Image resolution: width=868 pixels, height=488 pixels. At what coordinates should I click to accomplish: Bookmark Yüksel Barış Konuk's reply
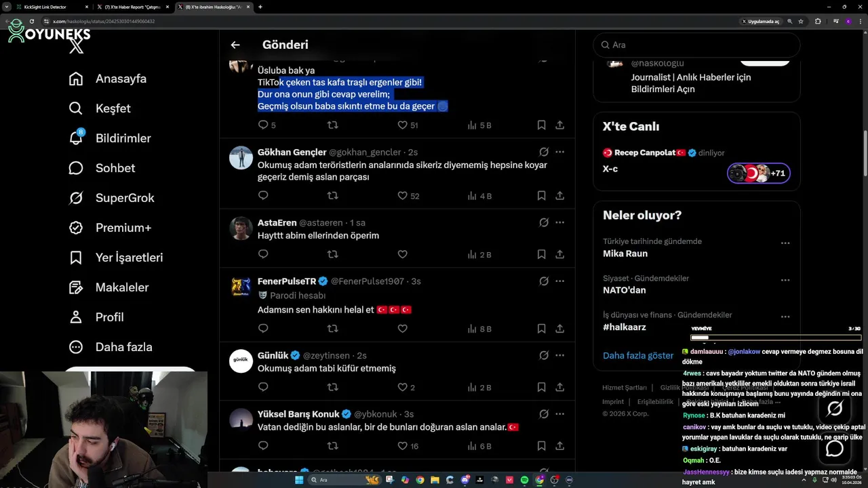[541, 445]
